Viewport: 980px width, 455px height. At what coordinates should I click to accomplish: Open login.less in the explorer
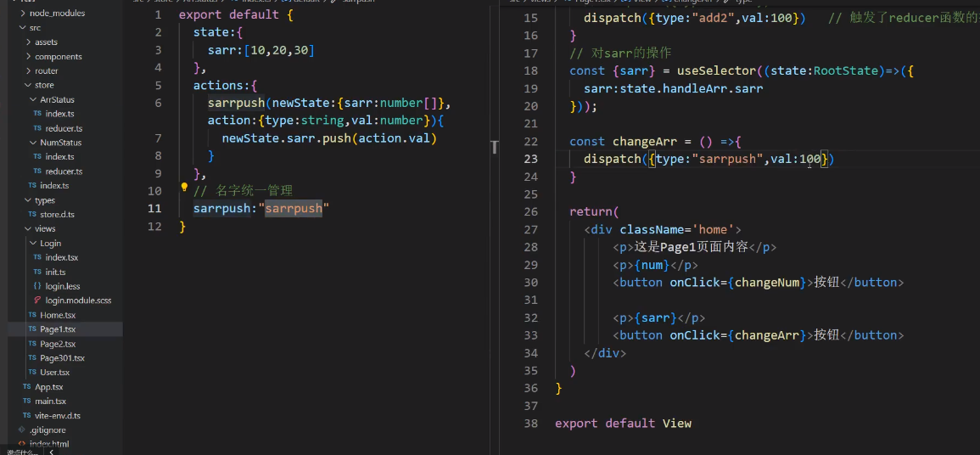pos(63,286)
